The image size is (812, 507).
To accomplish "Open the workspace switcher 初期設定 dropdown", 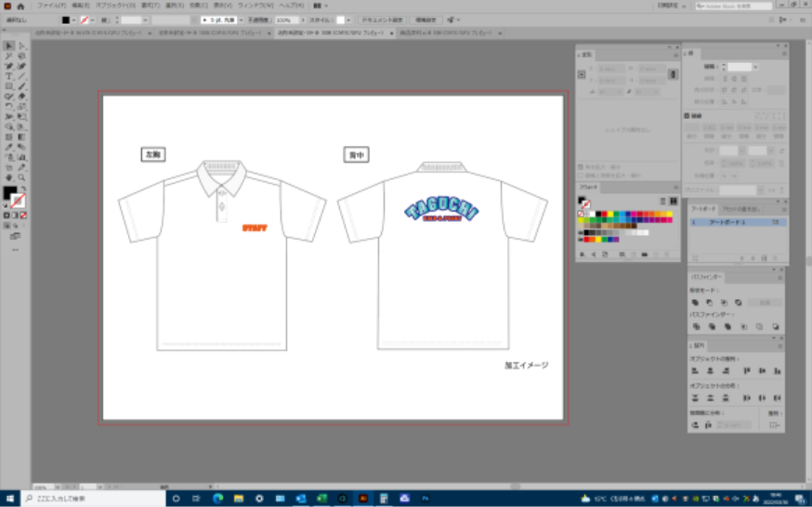I will click(x=673, y=6).
